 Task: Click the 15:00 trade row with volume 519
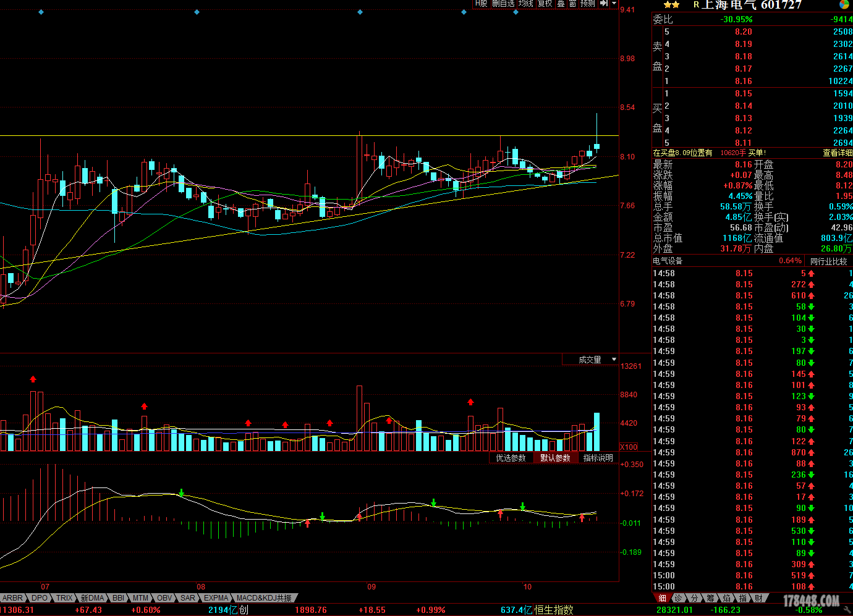[752, 575]
